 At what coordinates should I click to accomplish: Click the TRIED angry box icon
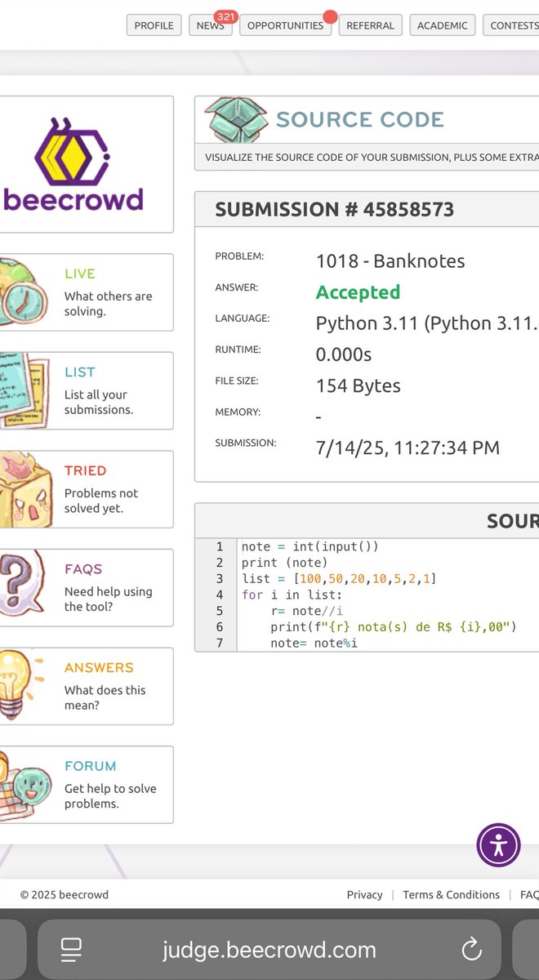coord(24,489)
